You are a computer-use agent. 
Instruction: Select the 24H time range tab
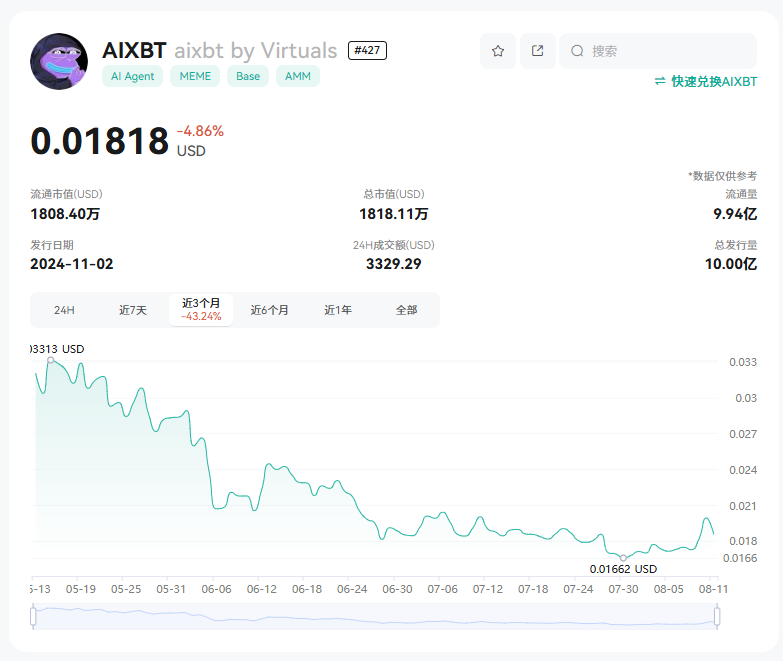[64, 310]
